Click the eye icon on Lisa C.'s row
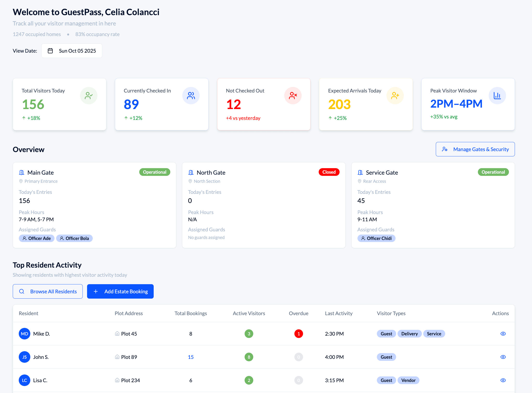Screen dimensions: 532x393 [x=503, y=380]
